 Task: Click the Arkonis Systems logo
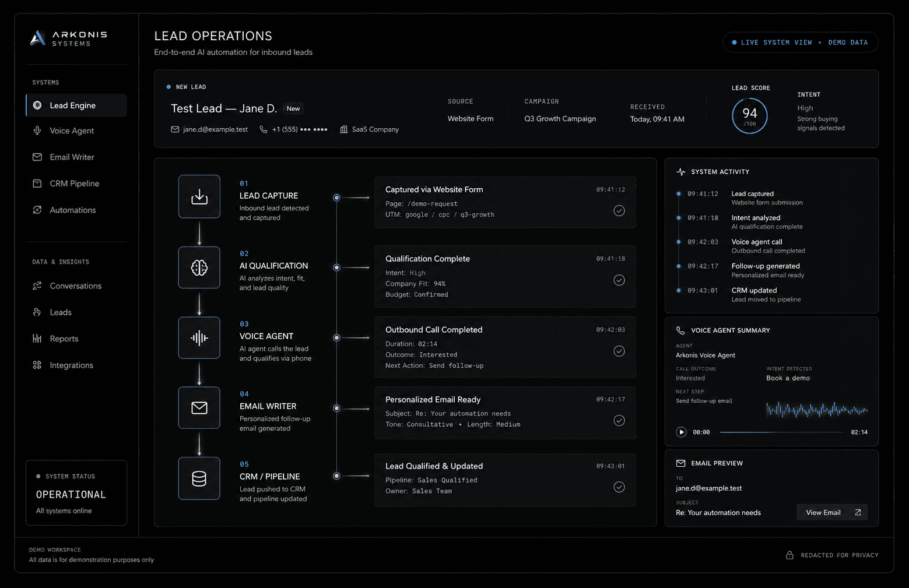coord(68,38)
